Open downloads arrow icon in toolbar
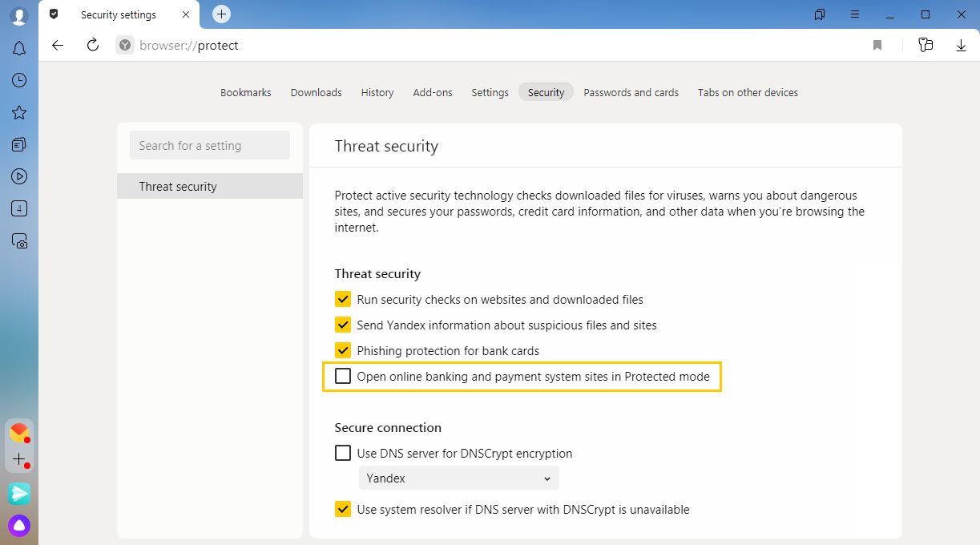Screen dimensions: 980x545 click(961, 46)
